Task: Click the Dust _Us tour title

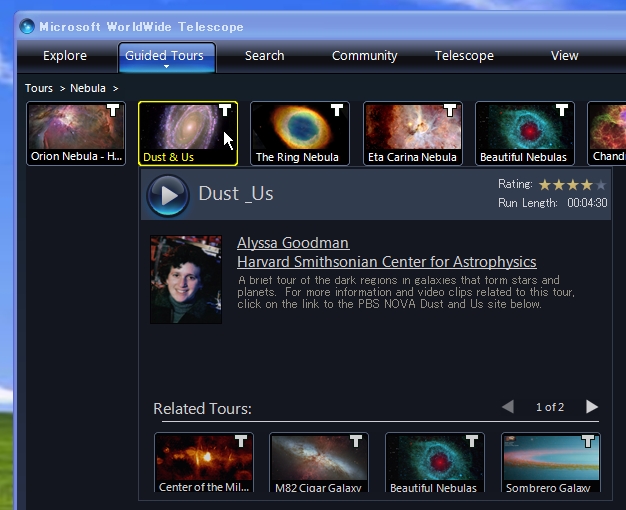Action: [x=236, y=194]
